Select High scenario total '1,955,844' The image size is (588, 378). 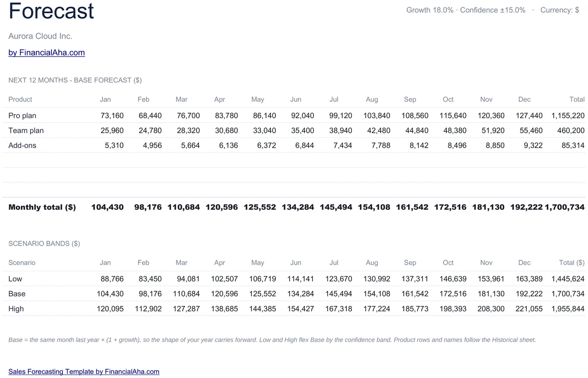(x=568, y=309)
